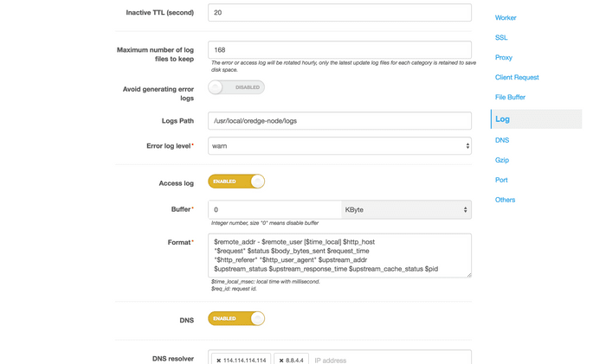Jump to the SSL section
The height and width of the screenshot is (364, 606).
point(501,37)
